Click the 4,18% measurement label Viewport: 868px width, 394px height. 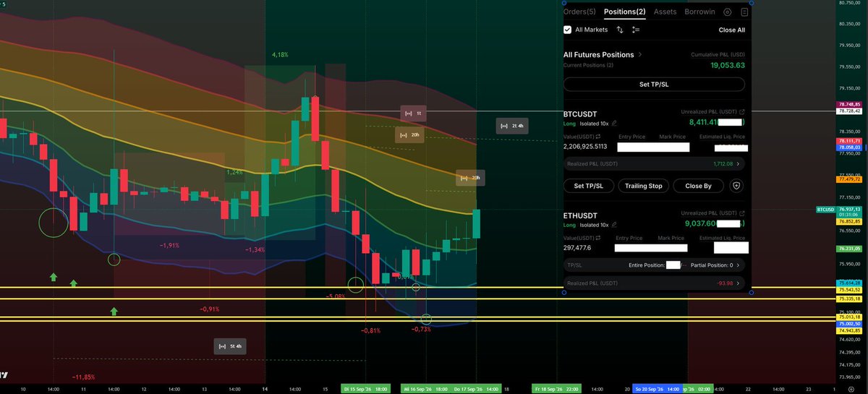coord(280,55)
